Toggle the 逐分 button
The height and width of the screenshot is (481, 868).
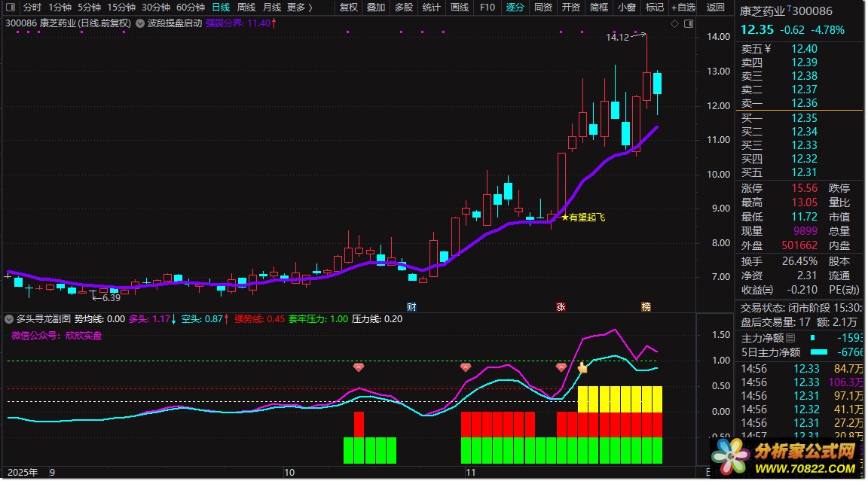515,8
